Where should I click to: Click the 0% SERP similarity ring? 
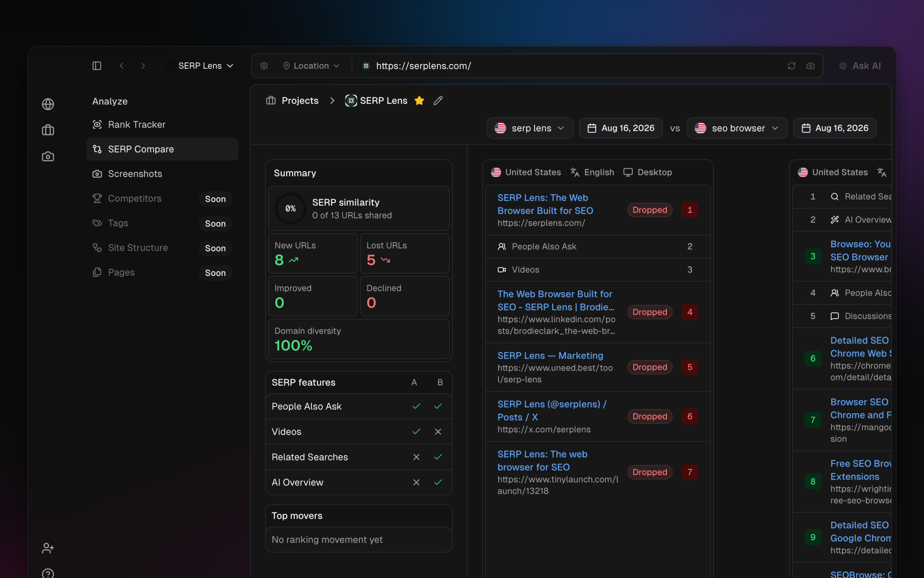coord(291,208)
